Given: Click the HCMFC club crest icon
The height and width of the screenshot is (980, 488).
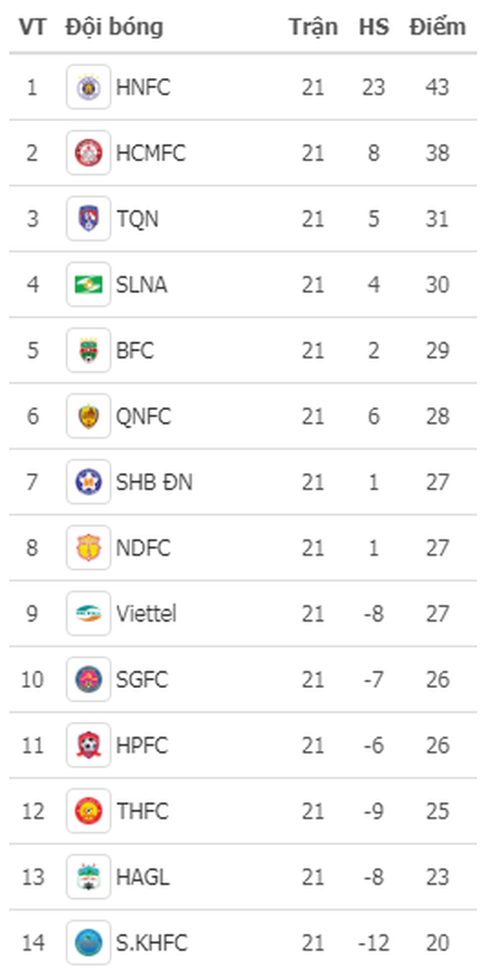Looking at the screenshot, I should pos(88,153).
